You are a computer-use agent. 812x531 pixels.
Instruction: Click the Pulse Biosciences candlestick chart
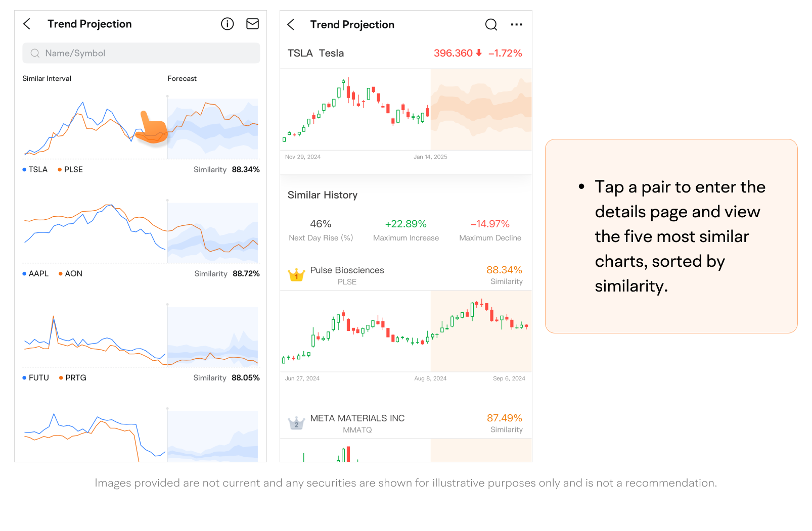(405, 331)
